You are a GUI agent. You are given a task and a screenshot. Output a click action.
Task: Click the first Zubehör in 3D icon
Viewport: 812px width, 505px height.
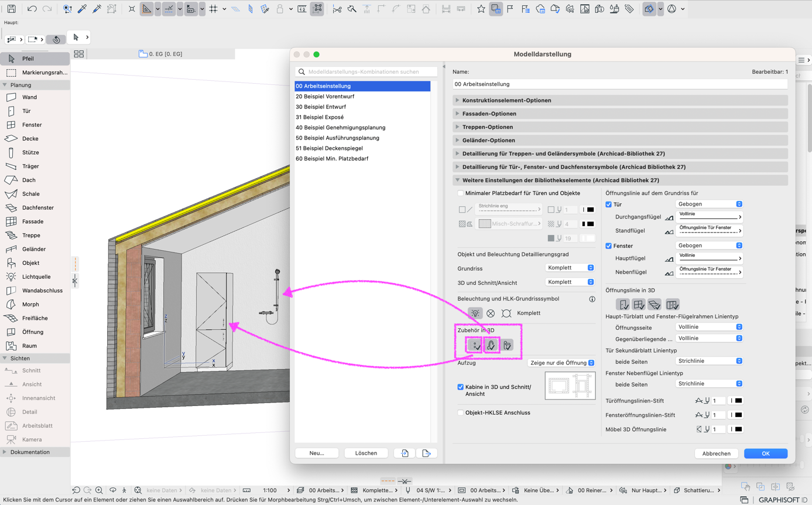pos(475,346)
